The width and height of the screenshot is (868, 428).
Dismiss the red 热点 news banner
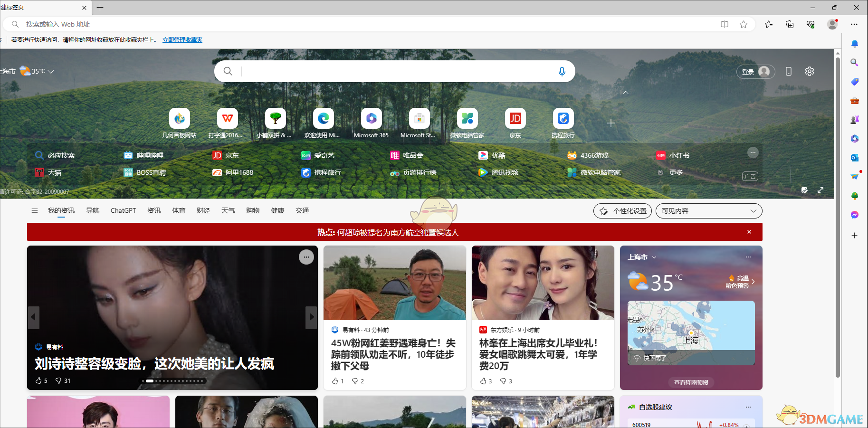(x=749, y=232)
